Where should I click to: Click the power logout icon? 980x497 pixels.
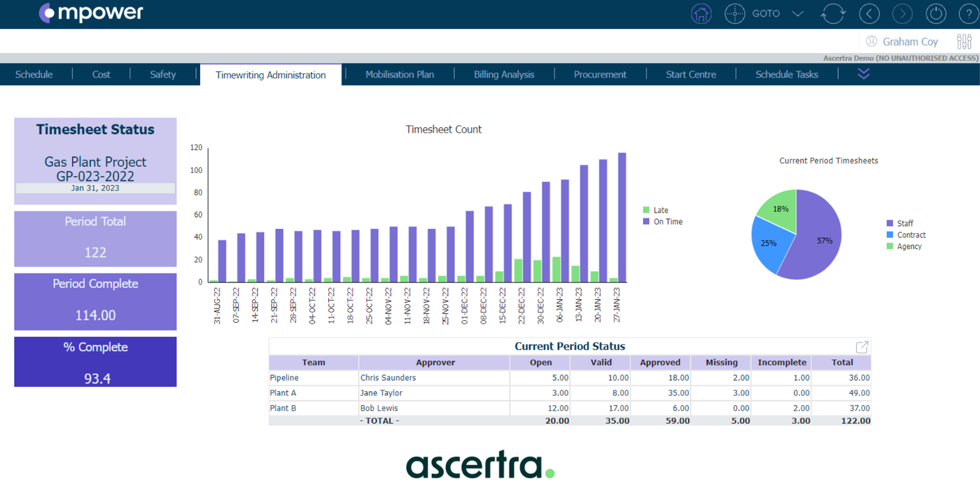(935, 14)
